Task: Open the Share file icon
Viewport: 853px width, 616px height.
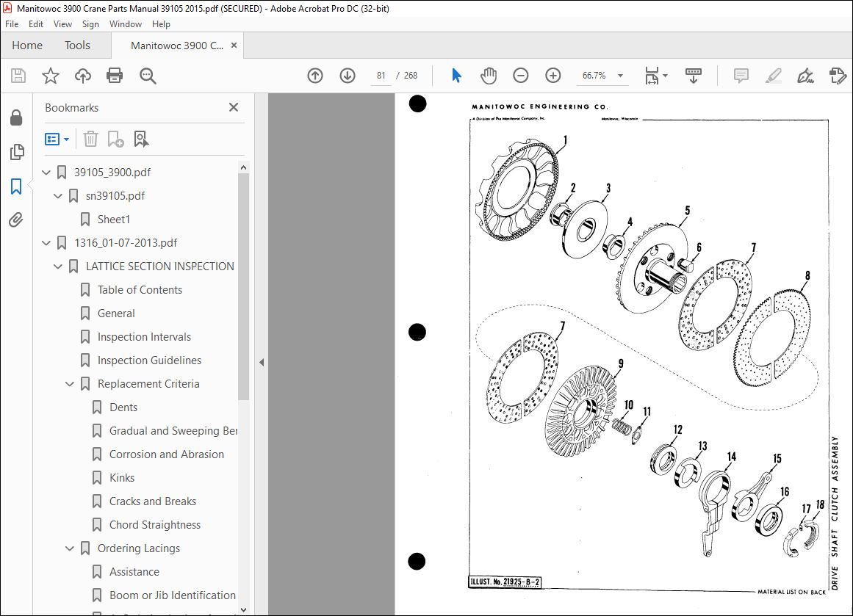Action: [838, 76]
